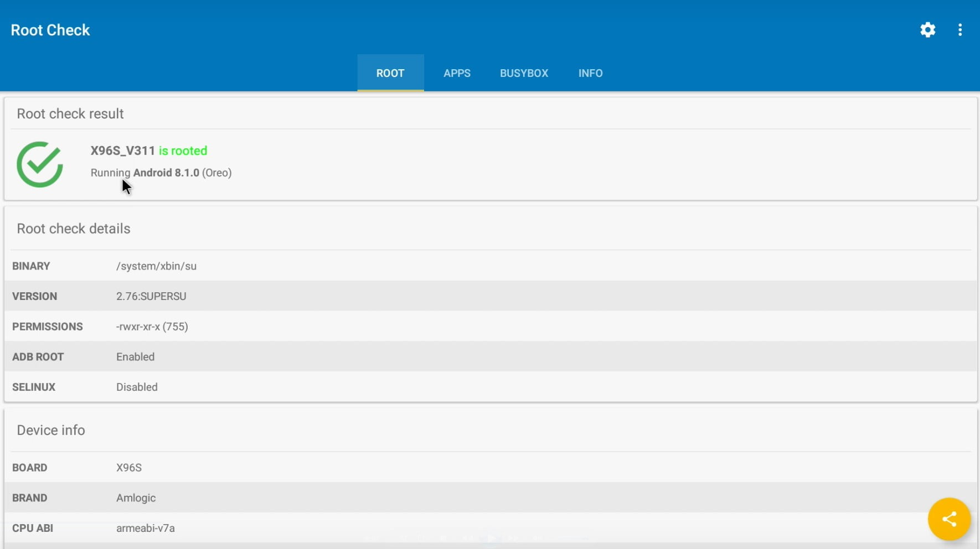This screenshot has height=549, width=980.
Task: Click the 'Root check result' heading
Action: tap(70, 113)
